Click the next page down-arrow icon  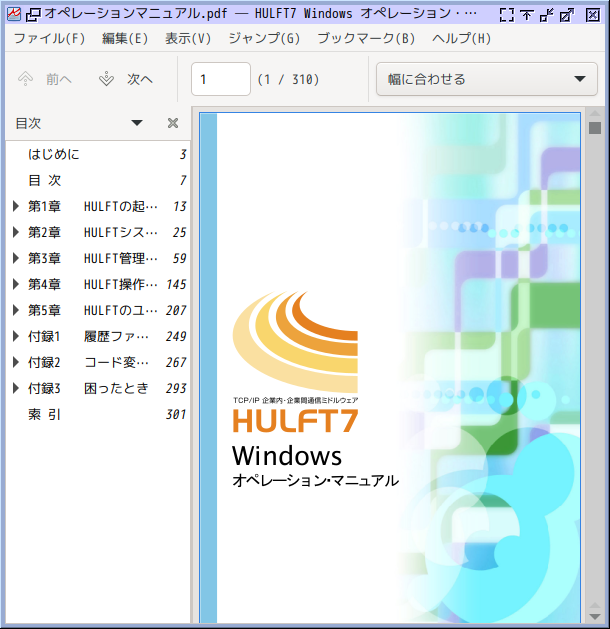click(106, 79)
